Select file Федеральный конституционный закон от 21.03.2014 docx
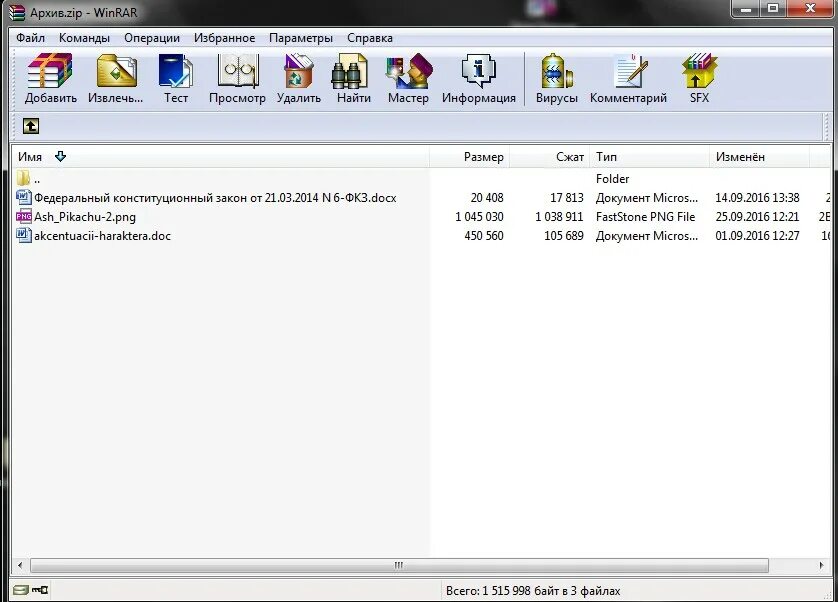This screenshot has height=602, width=838. [x=215, y=197]
